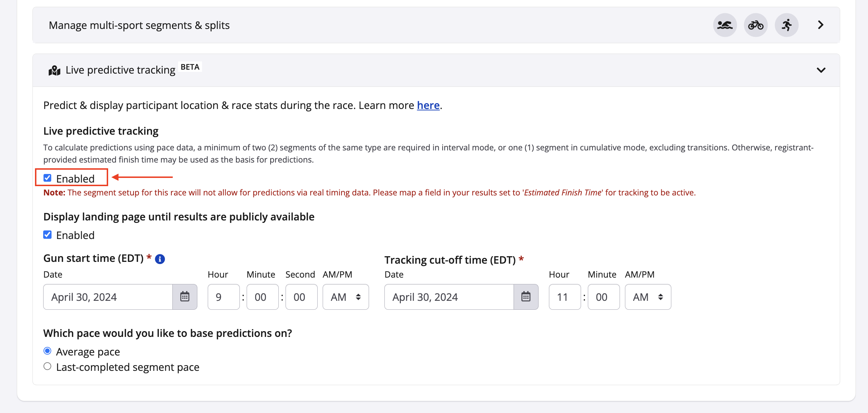Click the Gun start Second field
This screenshot has width=868, height=413.
301,297
